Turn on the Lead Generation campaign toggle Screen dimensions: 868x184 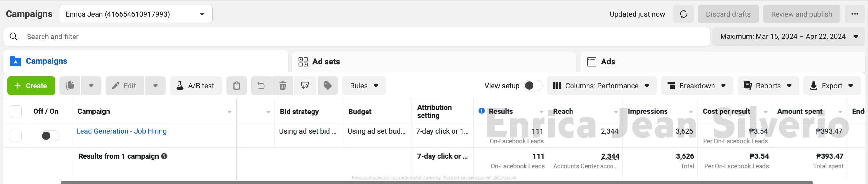[x=50, y=136]
